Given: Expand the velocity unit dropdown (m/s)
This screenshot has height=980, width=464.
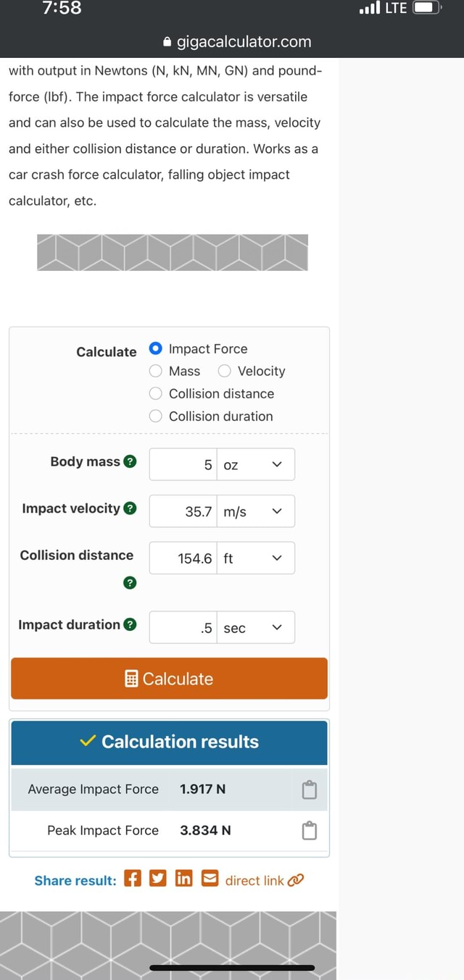Looking at the screenshot, I should [255, 511].
